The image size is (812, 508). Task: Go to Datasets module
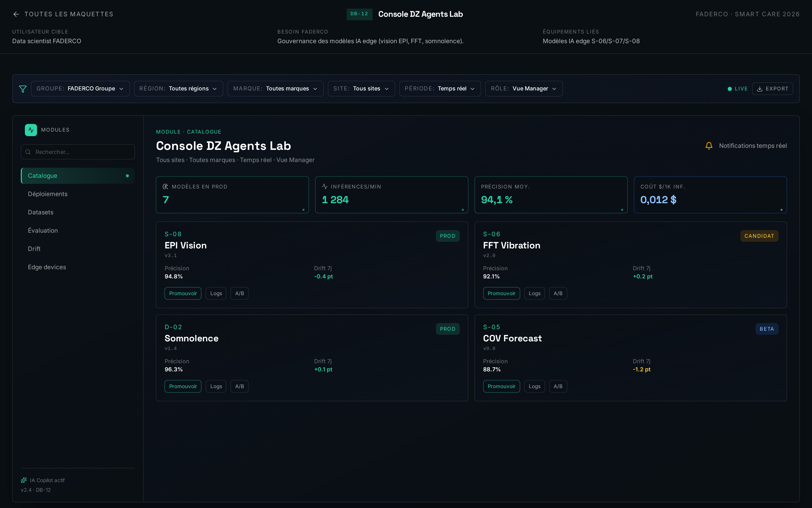pyautogui.click(x=78, y=212)
